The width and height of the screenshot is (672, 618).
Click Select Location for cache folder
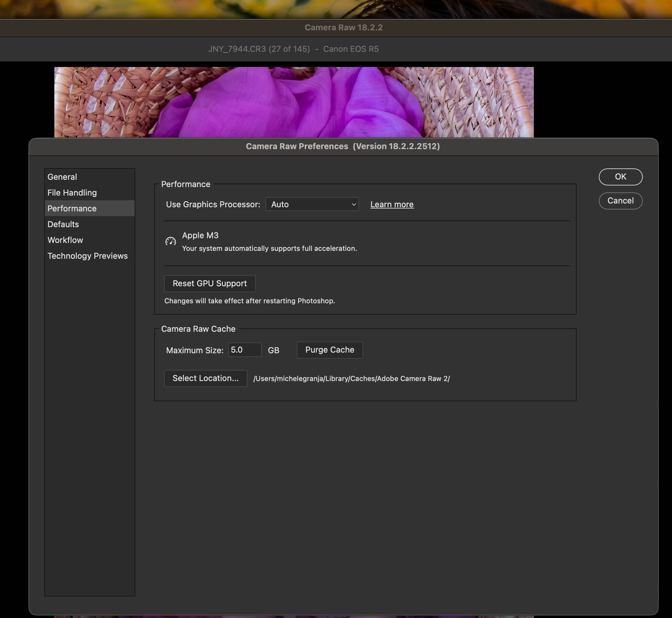click(205, 378)
